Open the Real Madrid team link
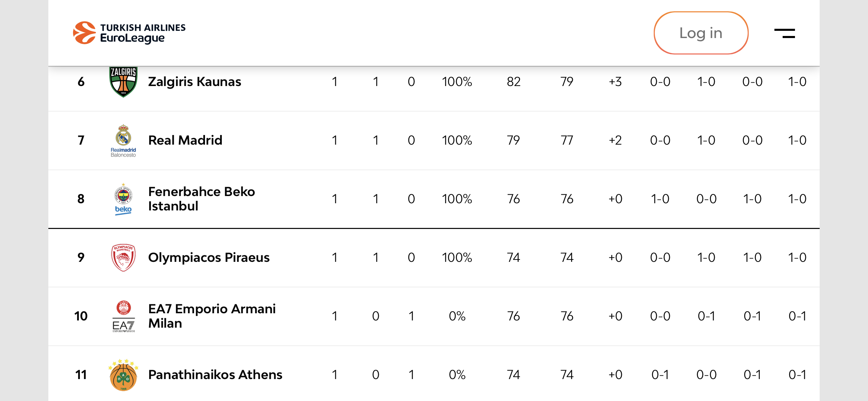The image size is (868, 401). 185,140
